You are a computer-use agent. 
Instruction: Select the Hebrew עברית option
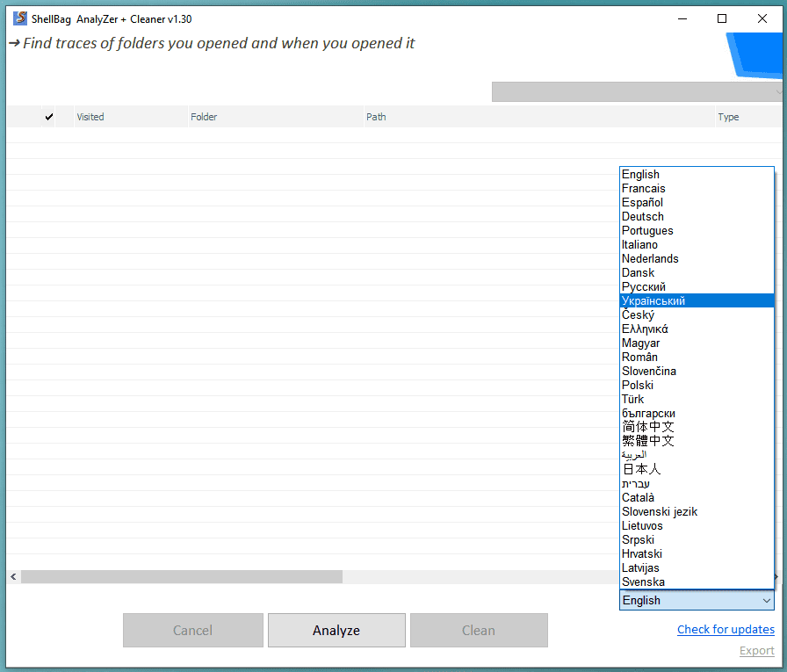697,483
